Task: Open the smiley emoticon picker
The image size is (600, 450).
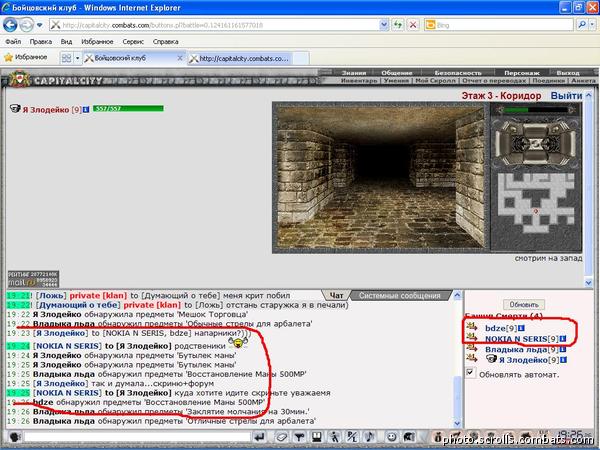Action: [391, 437]
